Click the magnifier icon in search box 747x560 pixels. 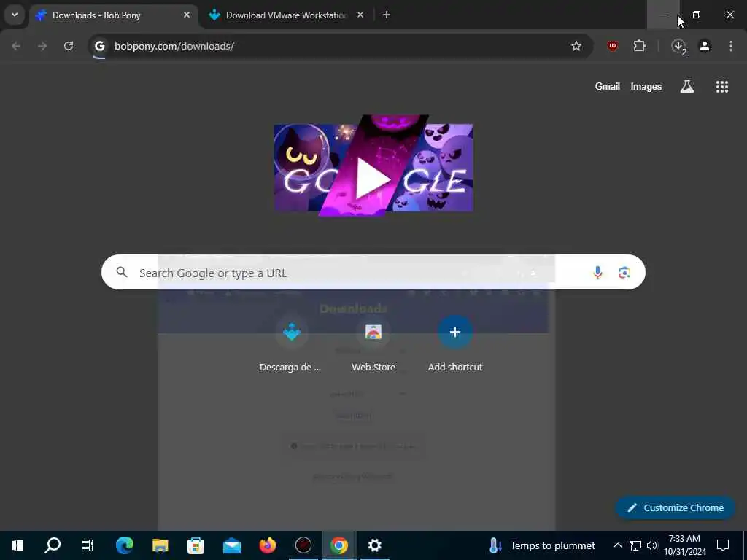(x=122, y=272)
